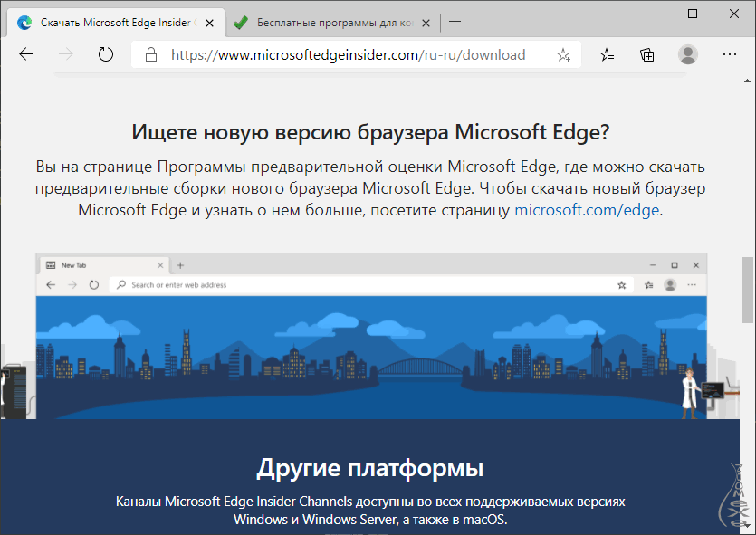View site info via the padlock icon
This screenshot has height=535, width=756.
pyautogui.click(x=151, y=54)
